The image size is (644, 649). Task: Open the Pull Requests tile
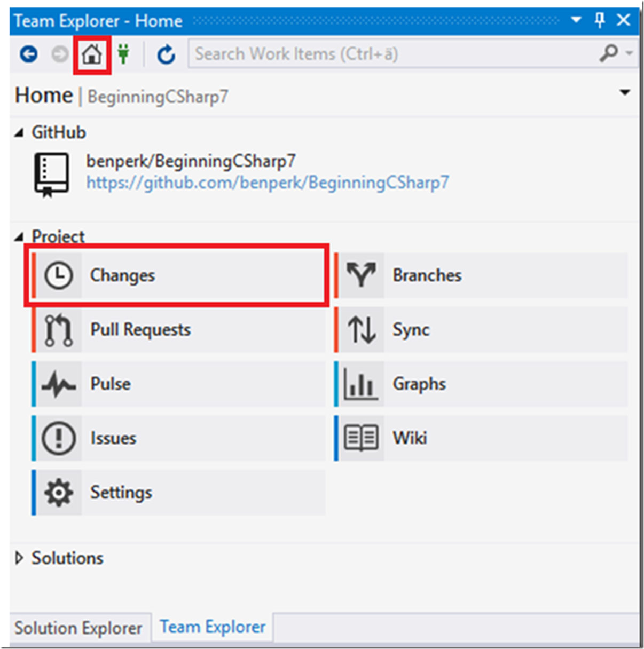(x=178, y=330)
